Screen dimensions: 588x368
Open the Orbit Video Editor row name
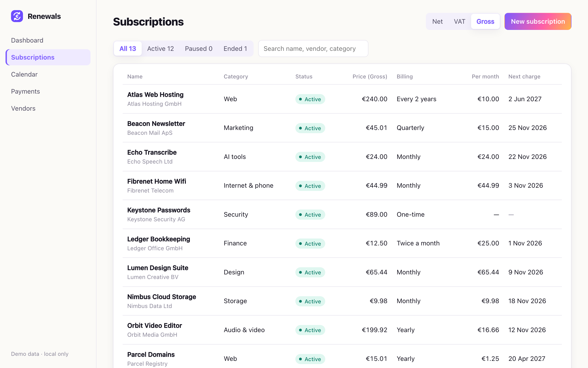pyautogui.click(x=155, y=325)
